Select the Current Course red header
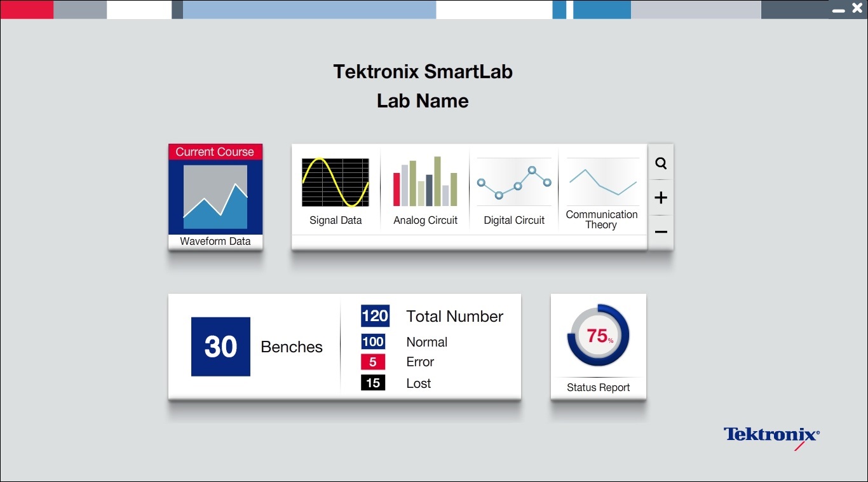 click(x=215, y=152)
